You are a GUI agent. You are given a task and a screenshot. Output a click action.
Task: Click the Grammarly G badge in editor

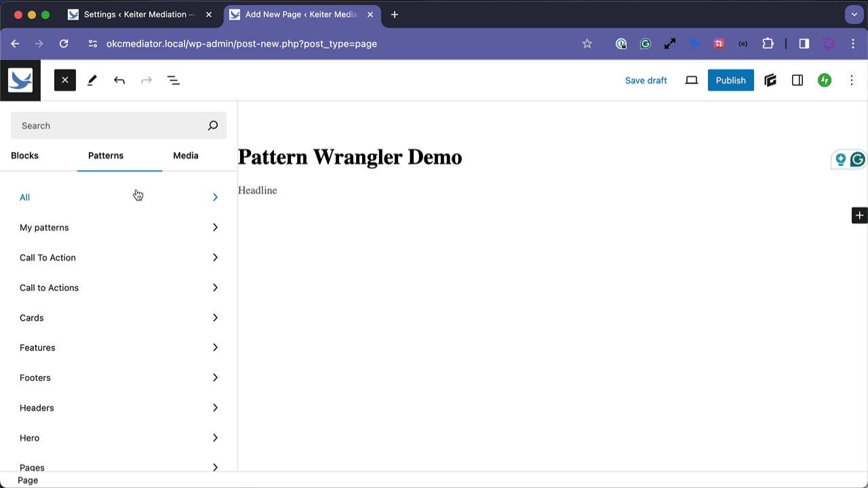[858, 159]
